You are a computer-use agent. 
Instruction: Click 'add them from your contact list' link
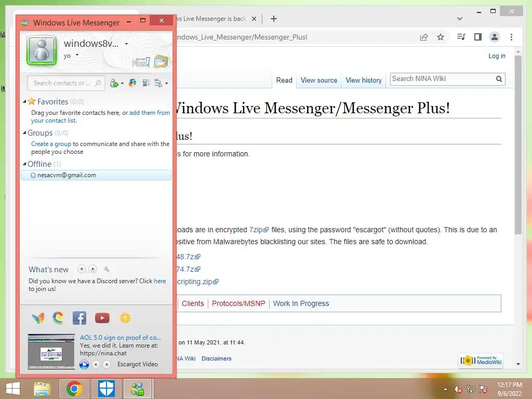point(149,113)
